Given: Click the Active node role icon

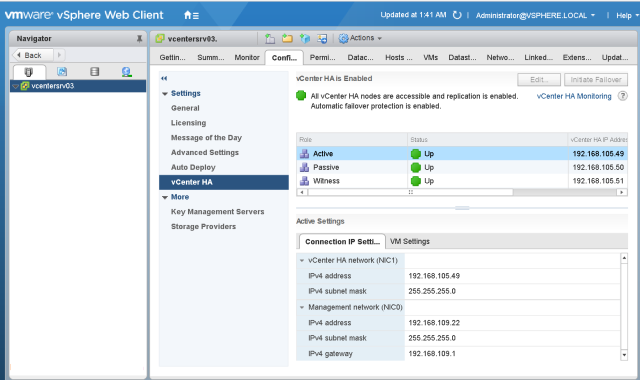Looking at the screenshot, I should pos(304,154).
